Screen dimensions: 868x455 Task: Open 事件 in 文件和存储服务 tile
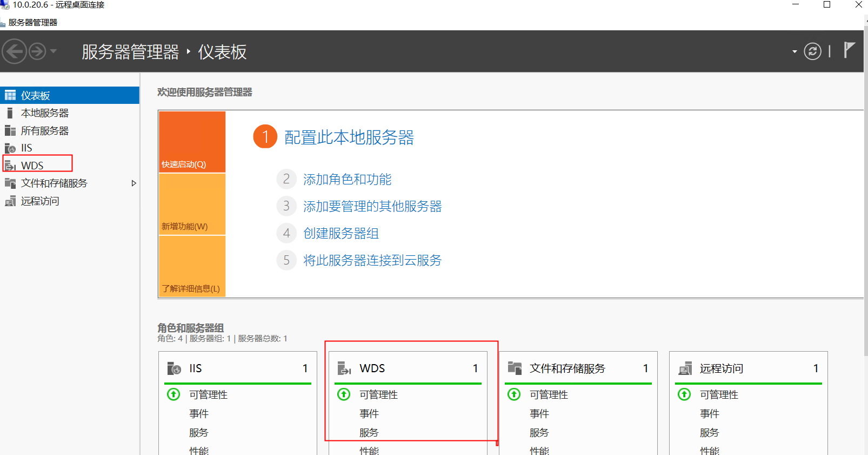[539, 414]
